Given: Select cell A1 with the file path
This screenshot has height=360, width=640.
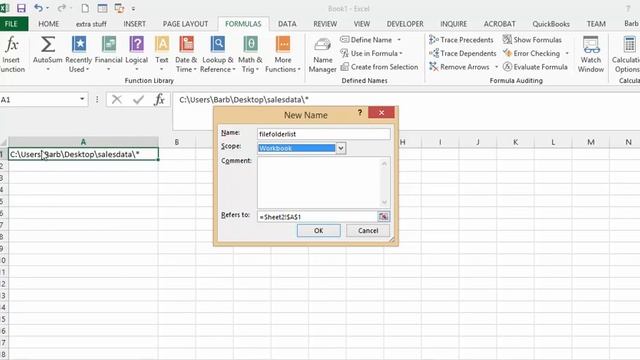Looking at the screenshot, I should coord(83,154).
